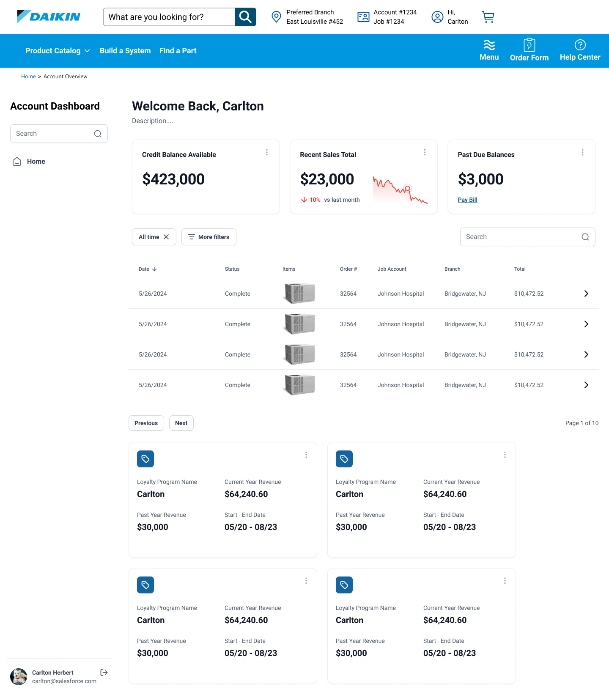Open options menu on Recent Sales Total card

click(x=425, y=152)
